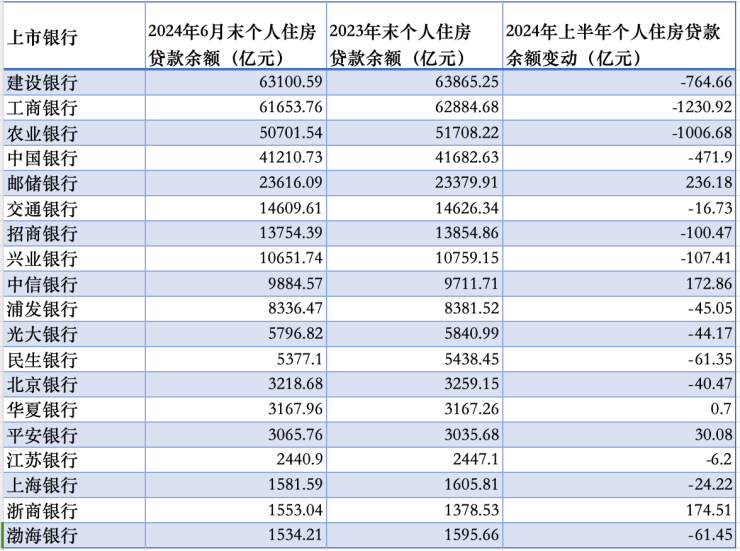Viewport: 740px width, 551px height.
Task: Select the change value 236.18
Action: [709, 182]
